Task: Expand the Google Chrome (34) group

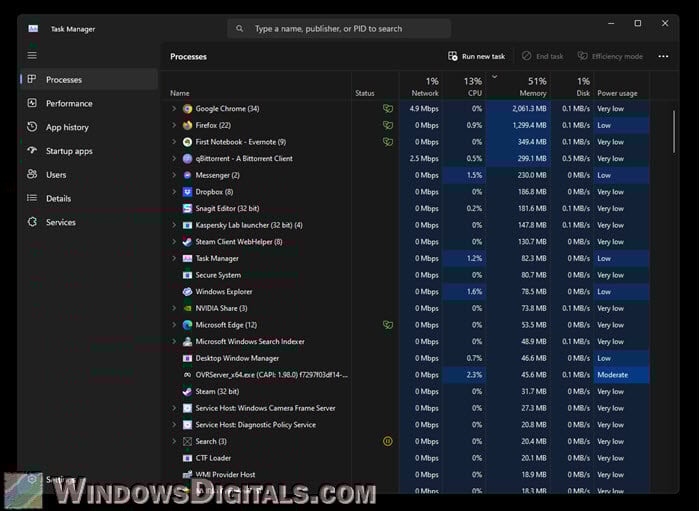Action: coord(174,108)
